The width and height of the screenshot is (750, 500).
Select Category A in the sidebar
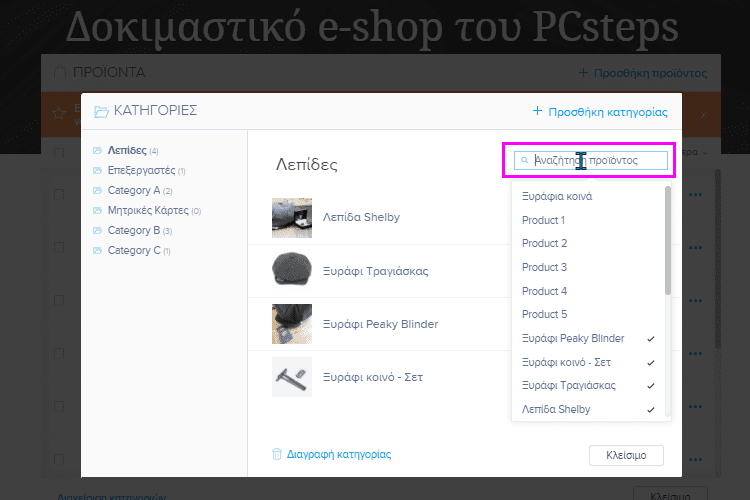(x=134, y=190)
